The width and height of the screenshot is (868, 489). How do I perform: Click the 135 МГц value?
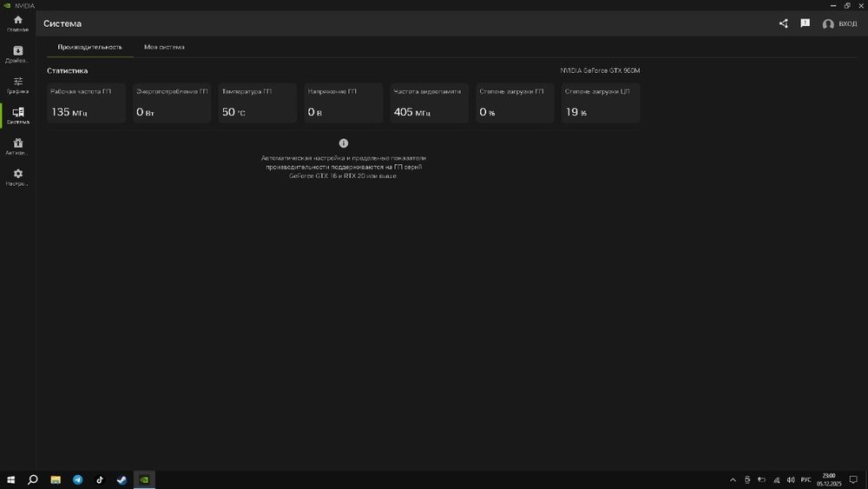click(69, 112)
